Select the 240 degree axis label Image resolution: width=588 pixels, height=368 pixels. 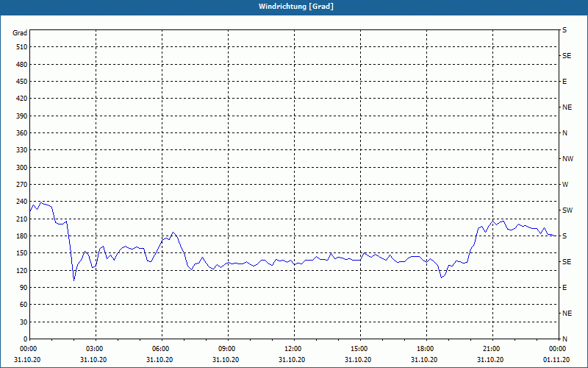[x=22, y=202]
